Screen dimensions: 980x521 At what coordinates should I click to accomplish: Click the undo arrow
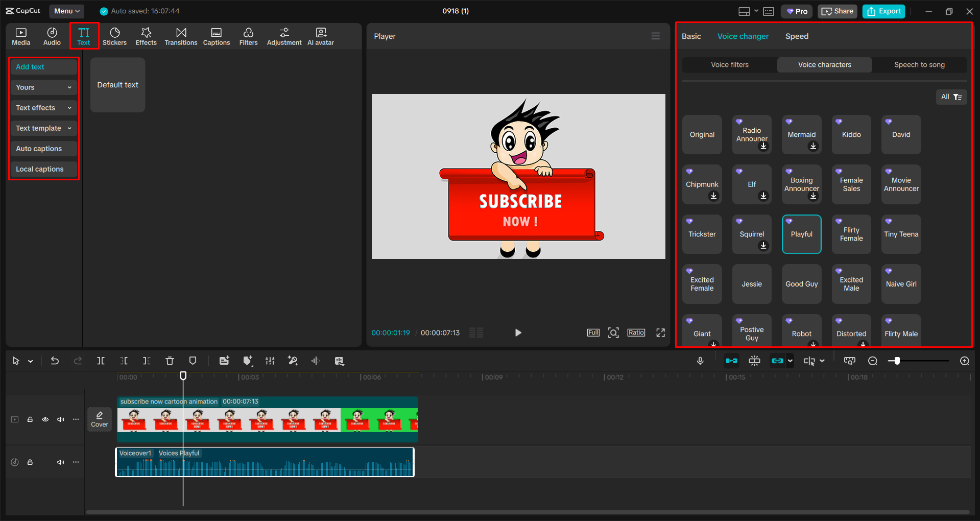pyautogui.click(x=55, y=361)
